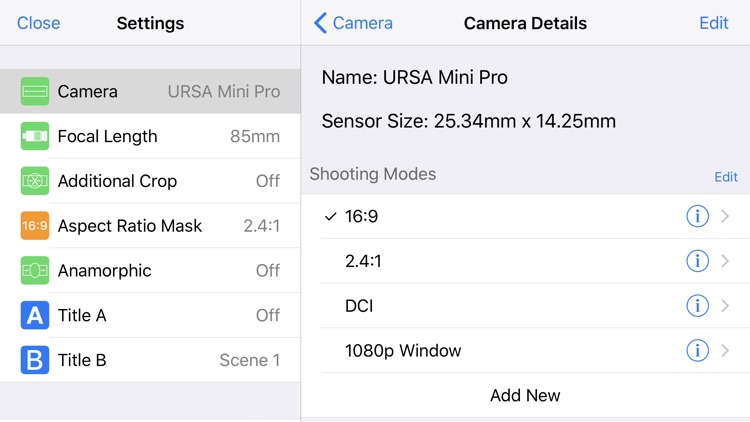Close the Settings panel
The height and width of the screenshot is (422, 750).
39,23
